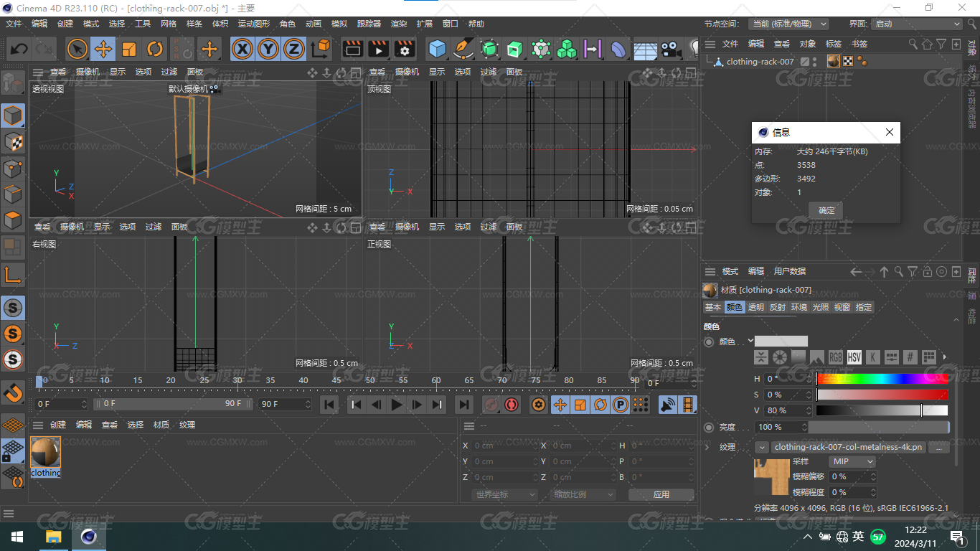Switch to Points mode

[x=14, y=168]
